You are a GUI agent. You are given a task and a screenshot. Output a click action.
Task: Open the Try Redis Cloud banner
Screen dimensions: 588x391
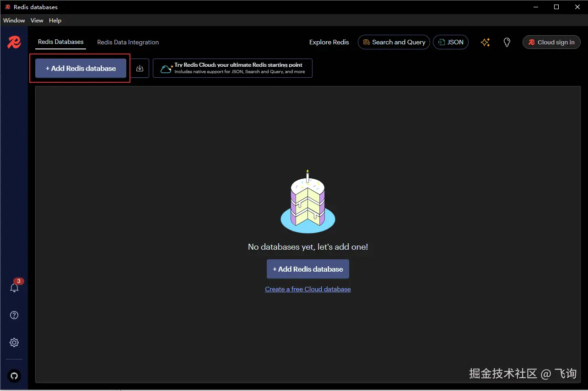232,68
